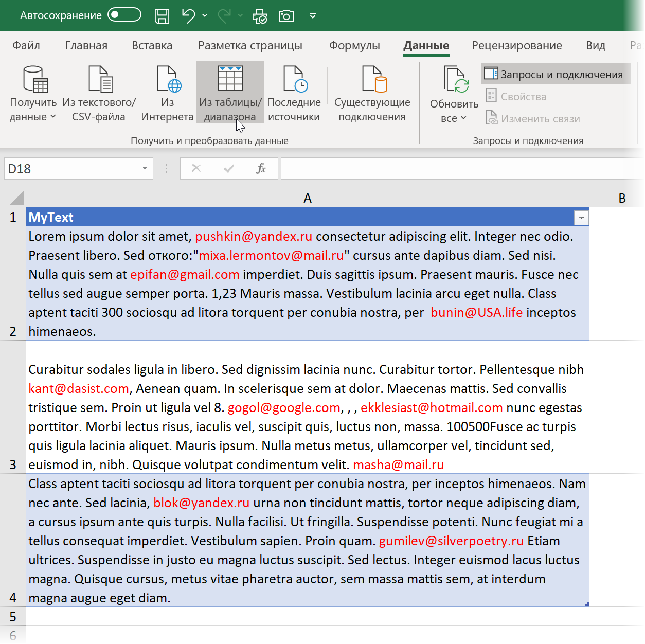Toggle the Автосохранение switch
Image resolution: width=645 pixels, height=644 pixels.
coord(124,15)
